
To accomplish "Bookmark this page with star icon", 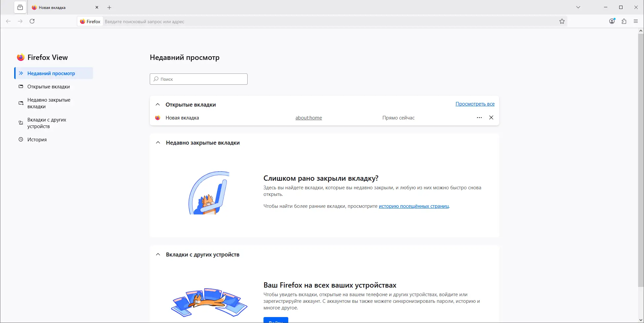I will (x=562, y=22).
